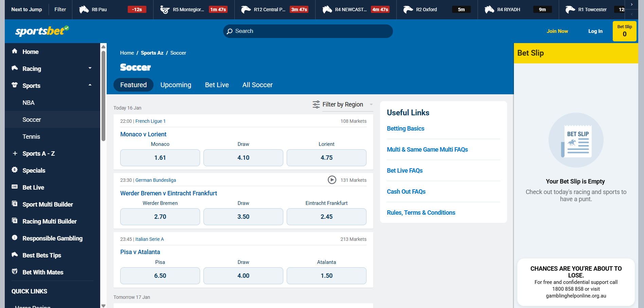Select Eintracht Frankfurt odds 2.45
The image size is (644, 308).
click(326, 217)
